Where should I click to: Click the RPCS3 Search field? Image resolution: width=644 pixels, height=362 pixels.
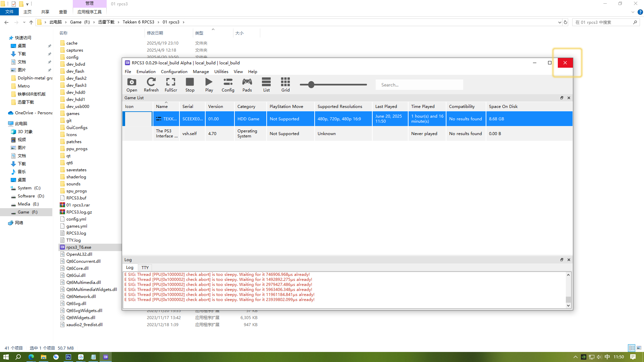pyautogui.click(x=419, y=85)
